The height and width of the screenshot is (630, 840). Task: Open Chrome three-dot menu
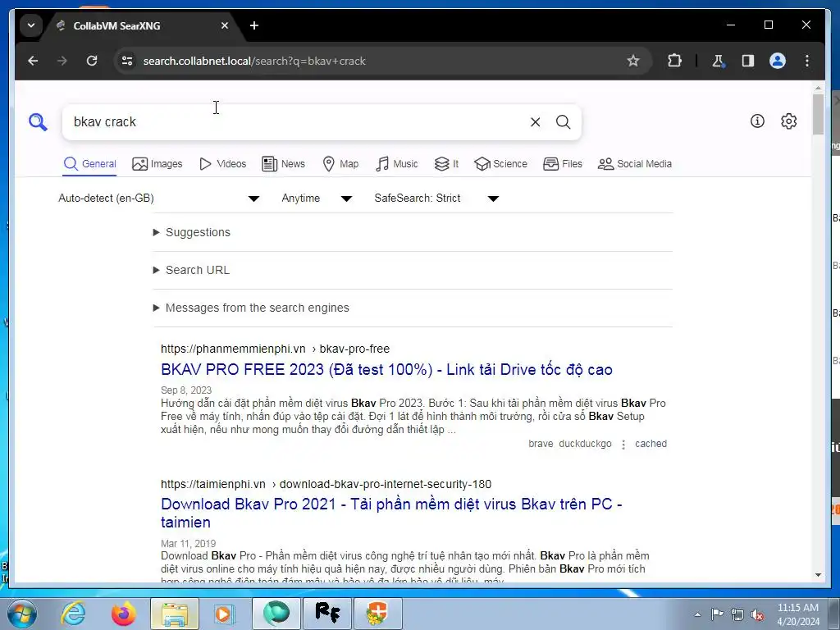pos(807,61)
